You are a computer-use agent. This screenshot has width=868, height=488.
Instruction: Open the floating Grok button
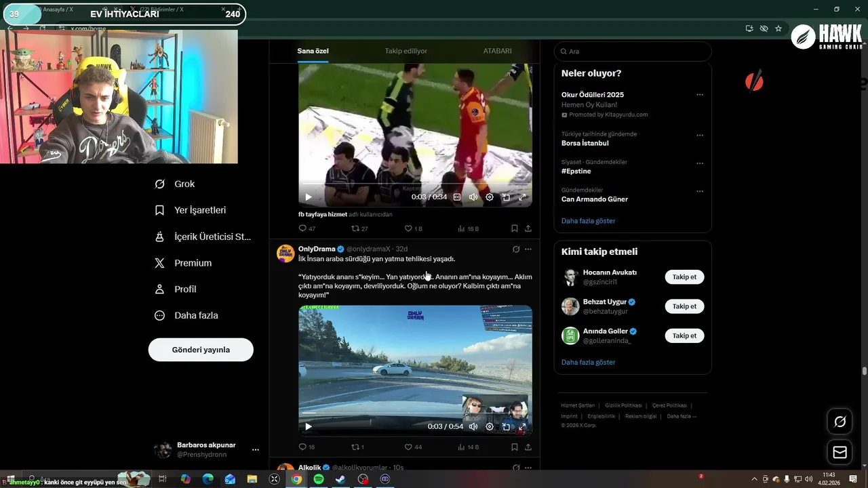pos(840,422)
